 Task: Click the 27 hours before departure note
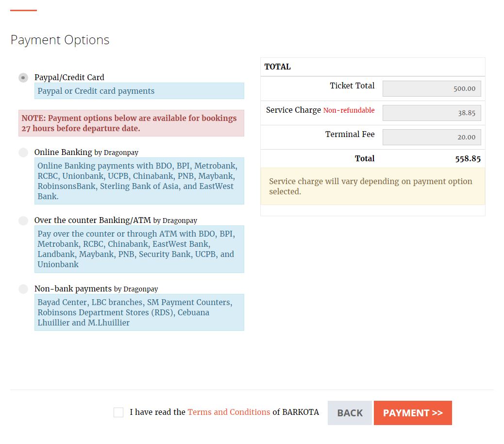point(131,123)
